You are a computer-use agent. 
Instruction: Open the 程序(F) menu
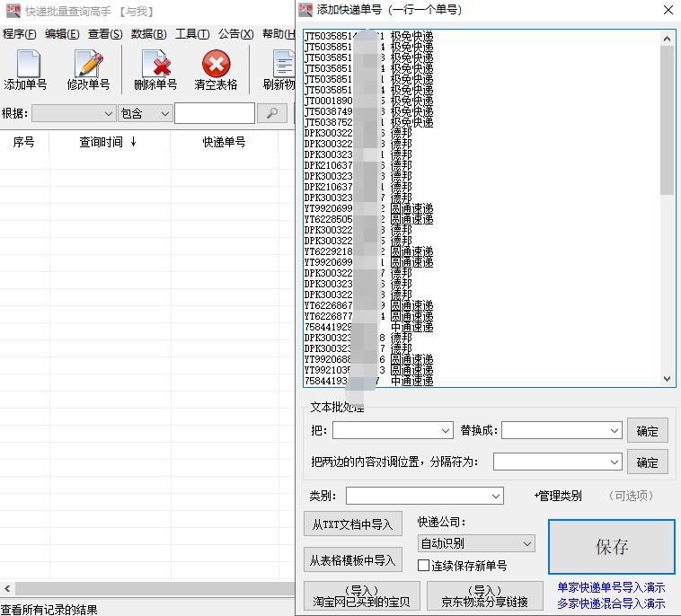pyautogui.click(x=19, y=34)
